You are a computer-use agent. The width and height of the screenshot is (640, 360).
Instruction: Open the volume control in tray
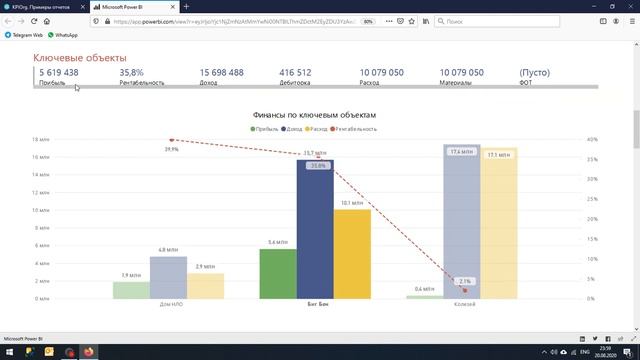click(554, 352)
